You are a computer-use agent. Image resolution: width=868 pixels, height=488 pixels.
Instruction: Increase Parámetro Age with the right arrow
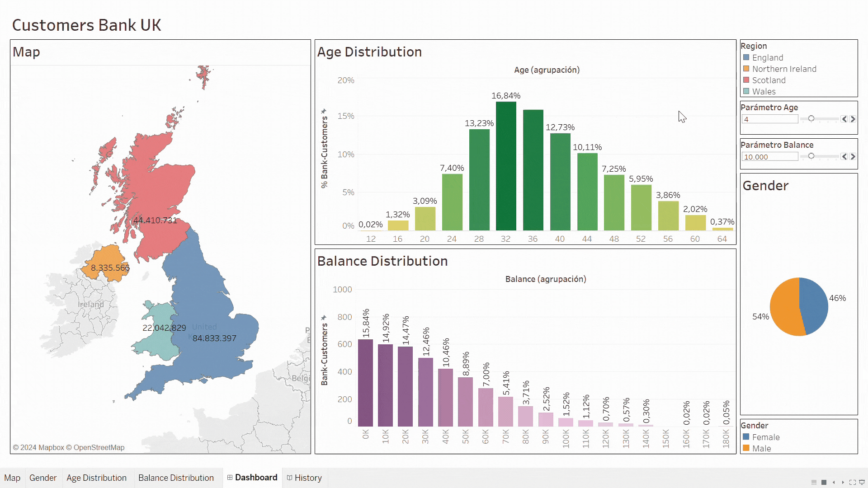pos(853,119)
